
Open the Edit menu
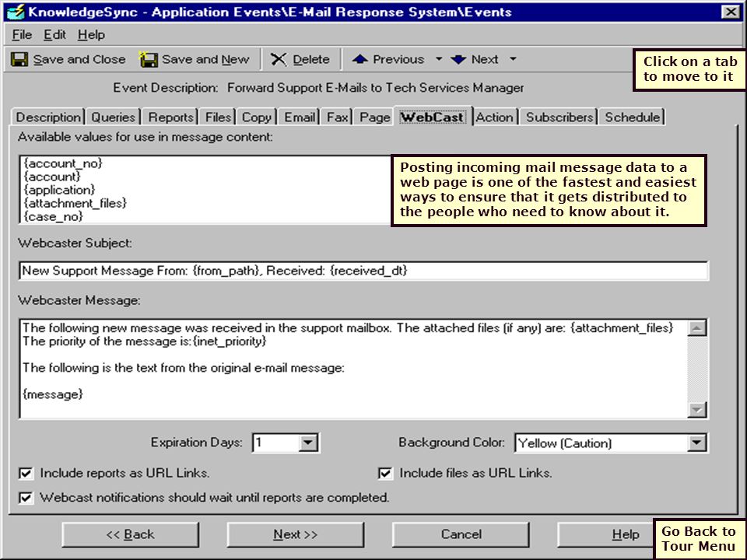[x=54, y=35]
